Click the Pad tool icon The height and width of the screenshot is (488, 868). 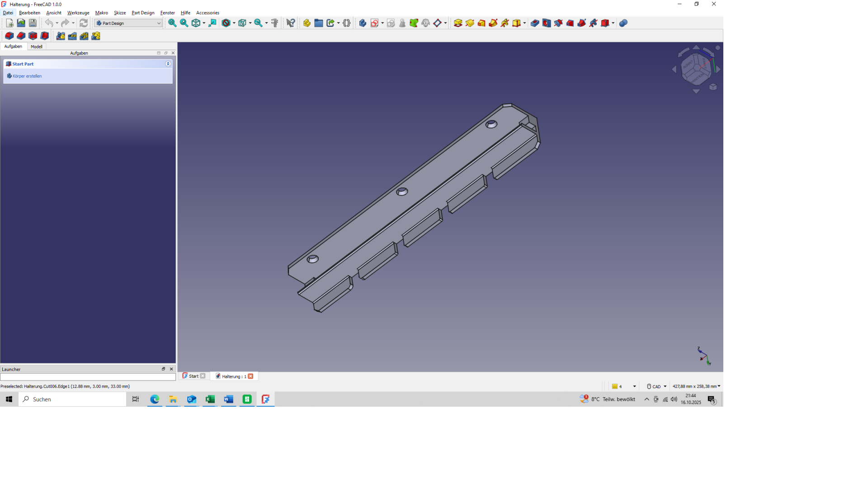pyautogui.click(x=458, y=23)
